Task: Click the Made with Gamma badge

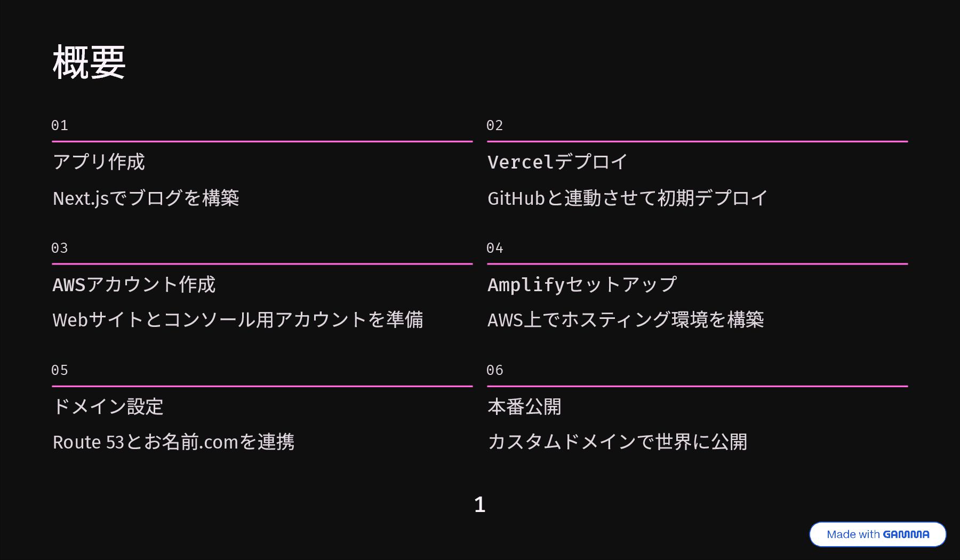Action: (878, 534)
